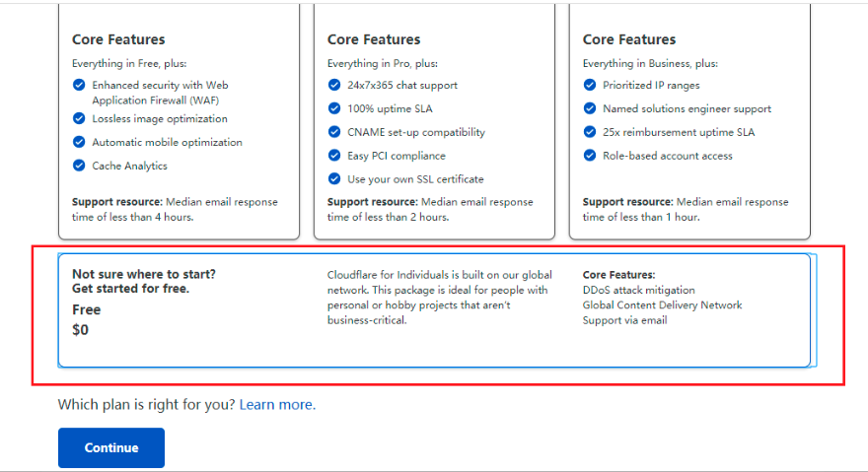Click checkmark icon beside Easy PCI compliance
The height and width of the screenshot is (472, 868).
pos(334,156)
